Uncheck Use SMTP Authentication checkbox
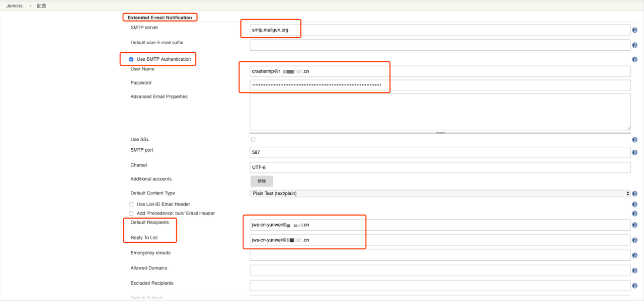The height and width of the screenshot is (301, 644). (x=131, y=59)
